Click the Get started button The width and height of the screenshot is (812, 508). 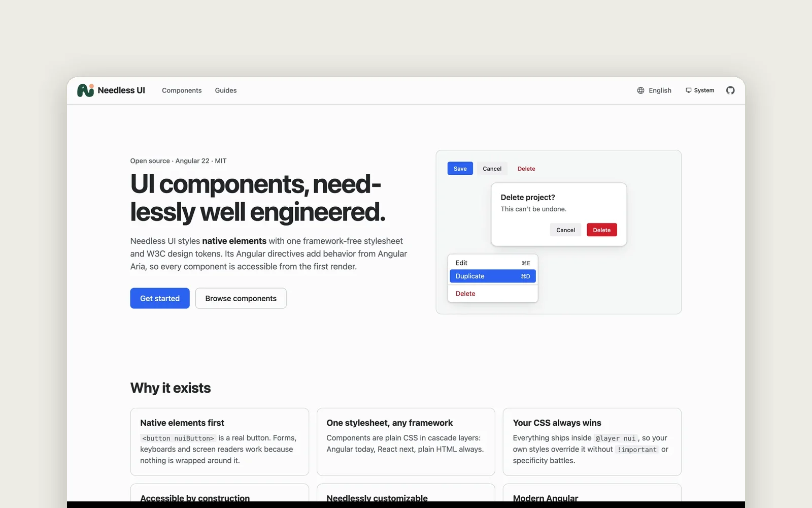(x=160, y=298)
